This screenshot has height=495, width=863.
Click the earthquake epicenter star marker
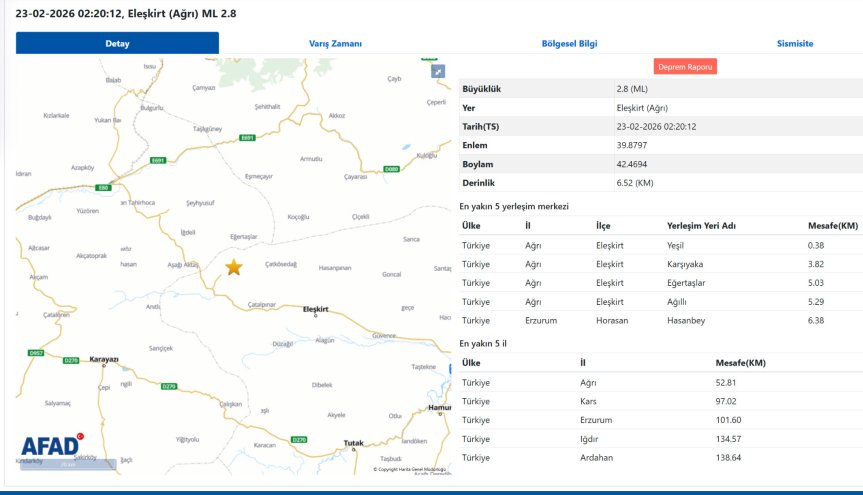point(234,267)
